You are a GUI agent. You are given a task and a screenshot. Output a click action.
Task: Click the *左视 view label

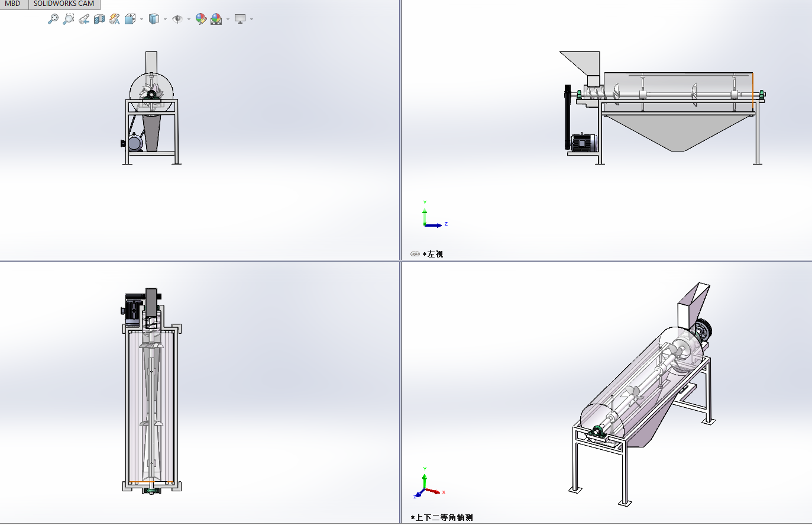click(433, 254)
